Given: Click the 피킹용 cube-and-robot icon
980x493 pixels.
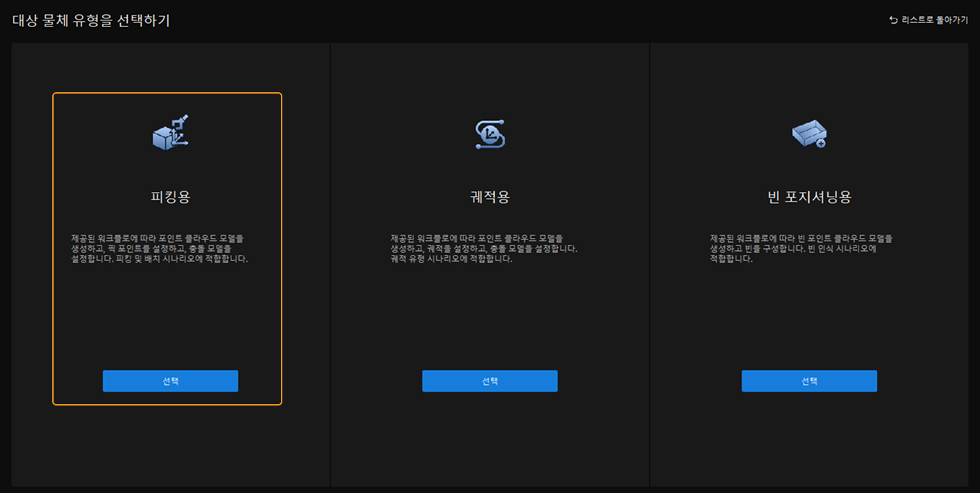Looking at the screenshot, I should pos(170,132).
